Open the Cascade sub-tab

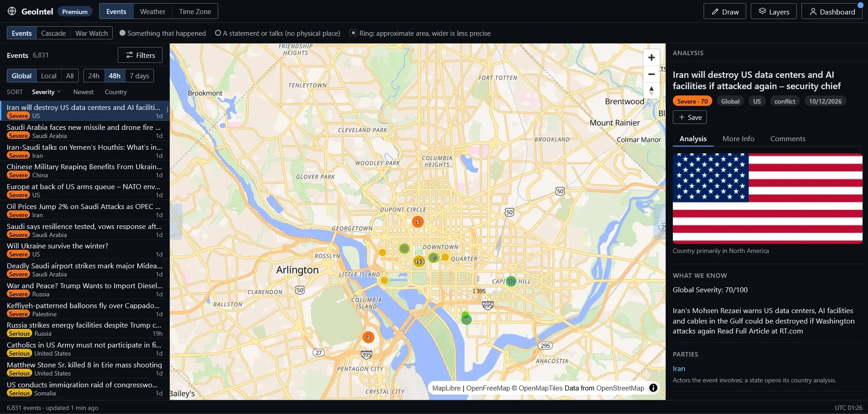[x=53, y=33]
